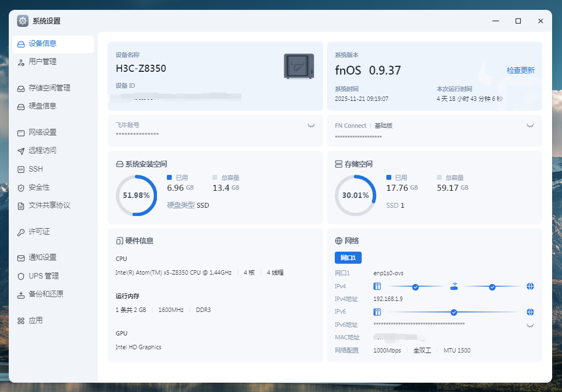Click the storage space section icon
This screenshot has width=562, height=392.
pos(339,164)
